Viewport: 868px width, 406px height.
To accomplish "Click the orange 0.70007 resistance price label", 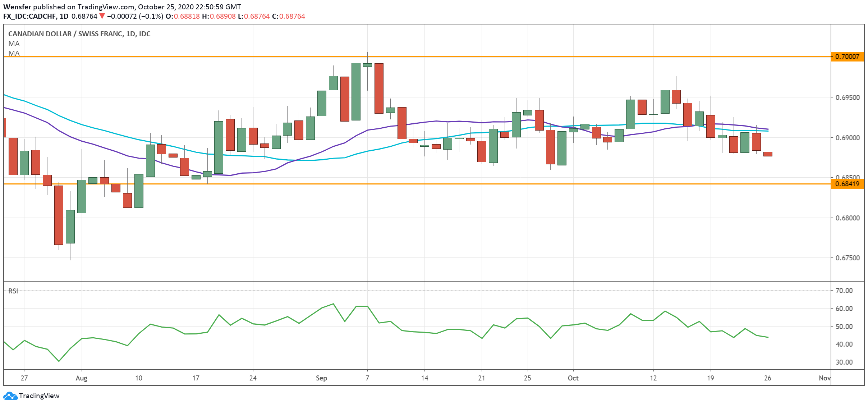I will 847,56.
